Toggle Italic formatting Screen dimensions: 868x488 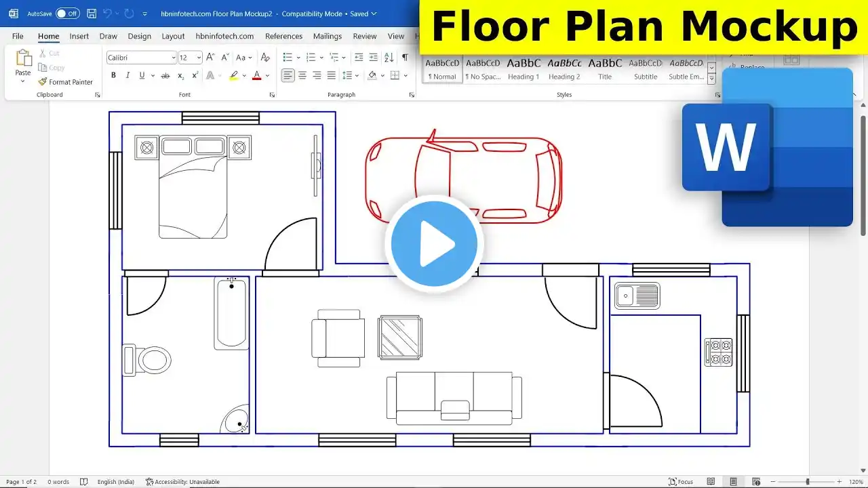(x=127, y=75)
